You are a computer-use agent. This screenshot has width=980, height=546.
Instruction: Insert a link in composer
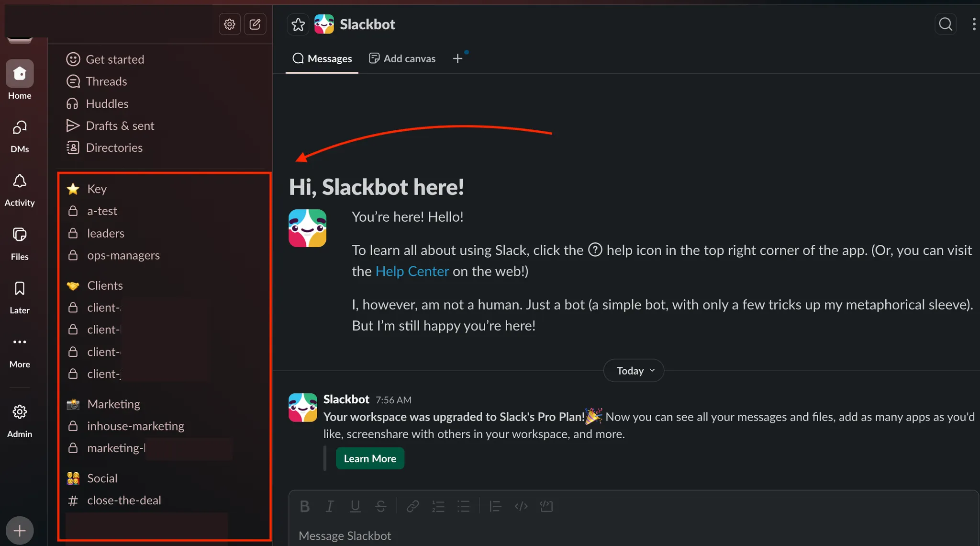point(412,506)
